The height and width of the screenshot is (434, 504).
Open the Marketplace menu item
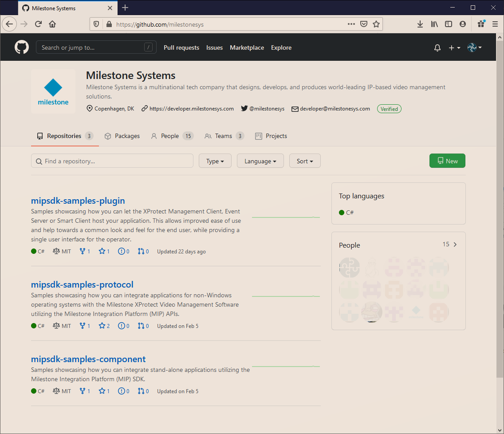[247, 47]
